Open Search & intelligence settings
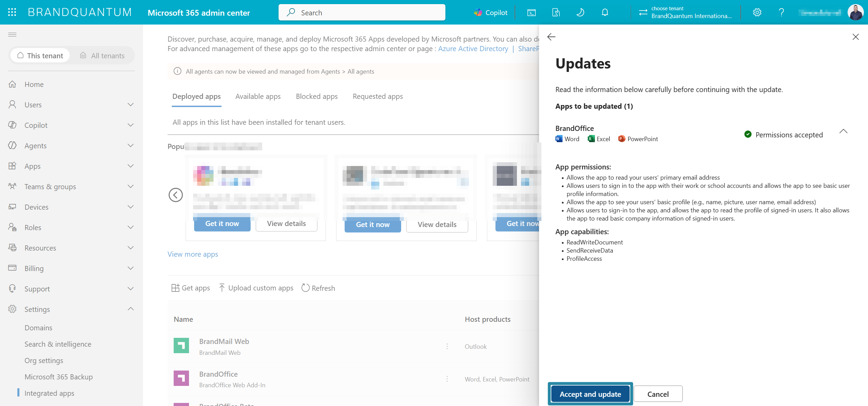 pos(58,344)
